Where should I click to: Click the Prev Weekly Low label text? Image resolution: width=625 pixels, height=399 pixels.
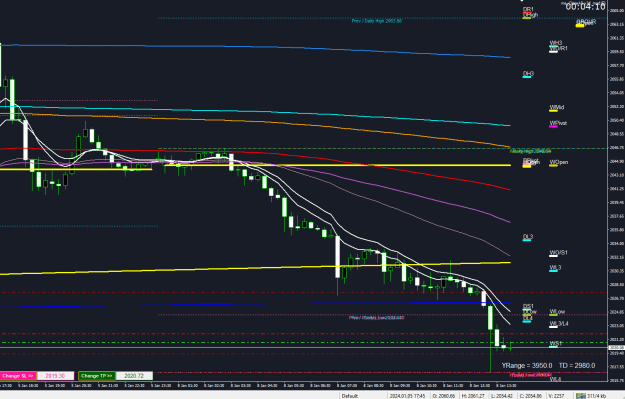376,318
